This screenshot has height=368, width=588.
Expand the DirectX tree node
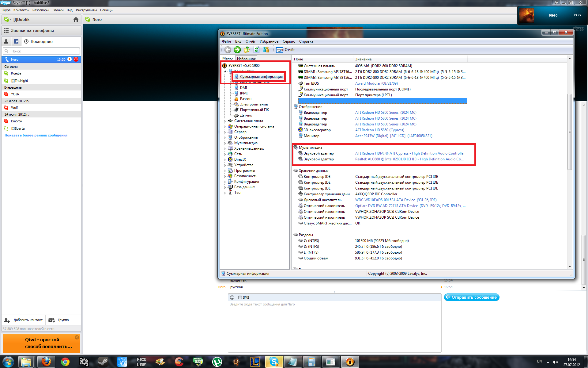click(x=225, y=160)
